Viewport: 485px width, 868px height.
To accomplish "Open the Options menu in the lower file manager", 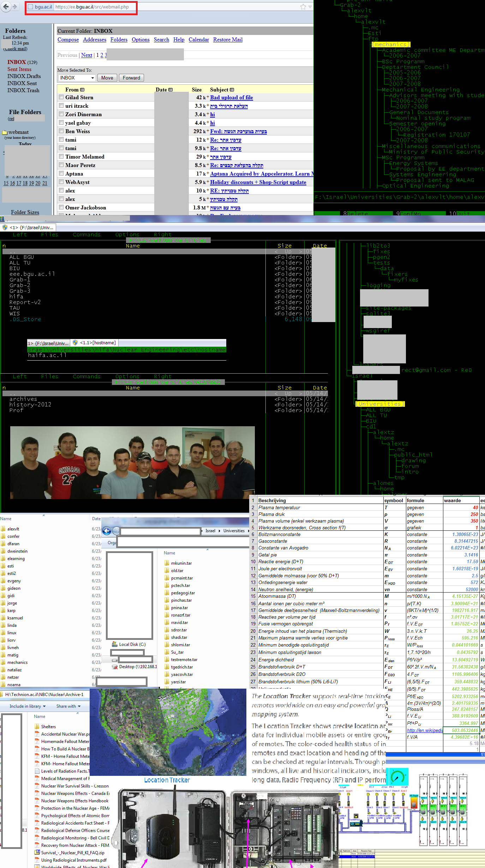I will click(127, 376).
